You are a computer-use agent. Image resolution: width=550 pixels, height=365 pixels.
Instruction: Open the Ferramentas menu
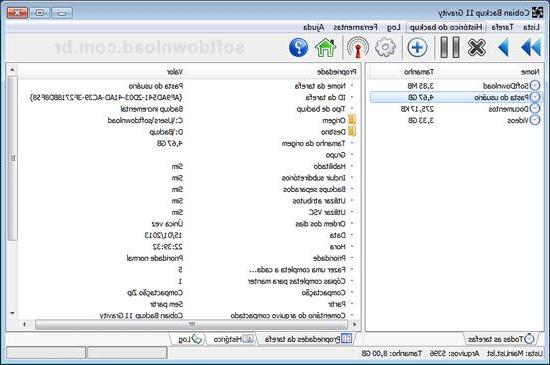(x=356, y=27)
